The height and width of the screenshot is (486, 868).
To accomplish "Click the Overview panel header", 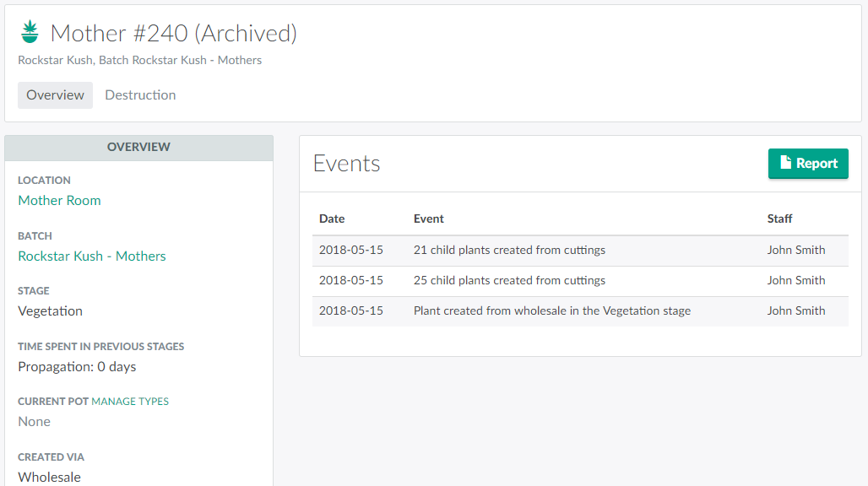I will click(x=138, y=147).
